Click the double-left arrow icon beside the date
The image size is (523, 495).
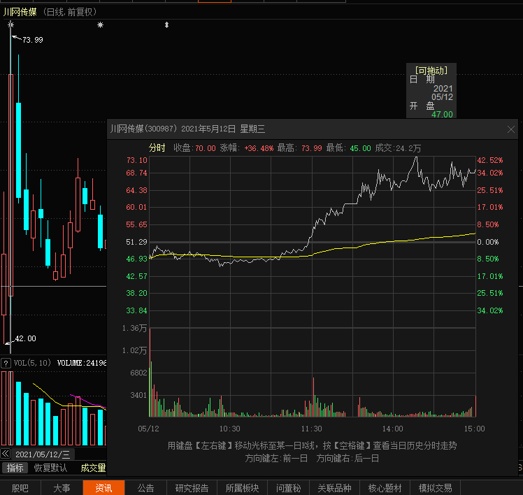pyautogui.click(x=5, y=454)
